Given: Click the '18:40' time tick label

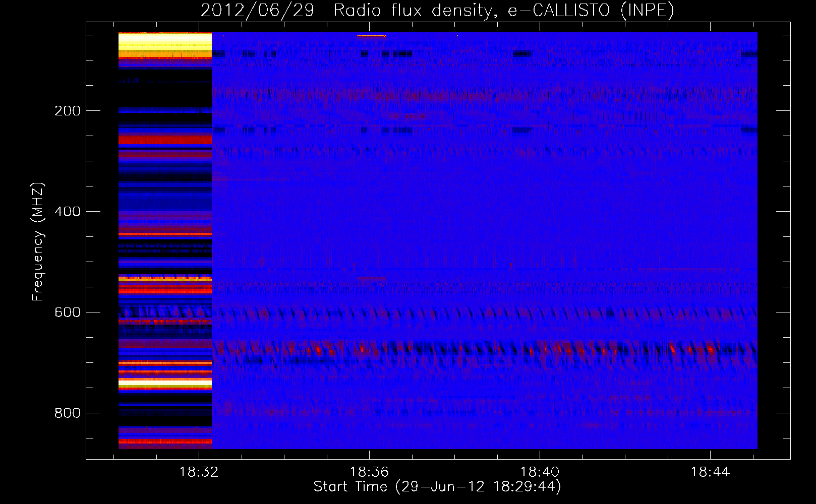Looking at the screenshot, I should 540,472.
